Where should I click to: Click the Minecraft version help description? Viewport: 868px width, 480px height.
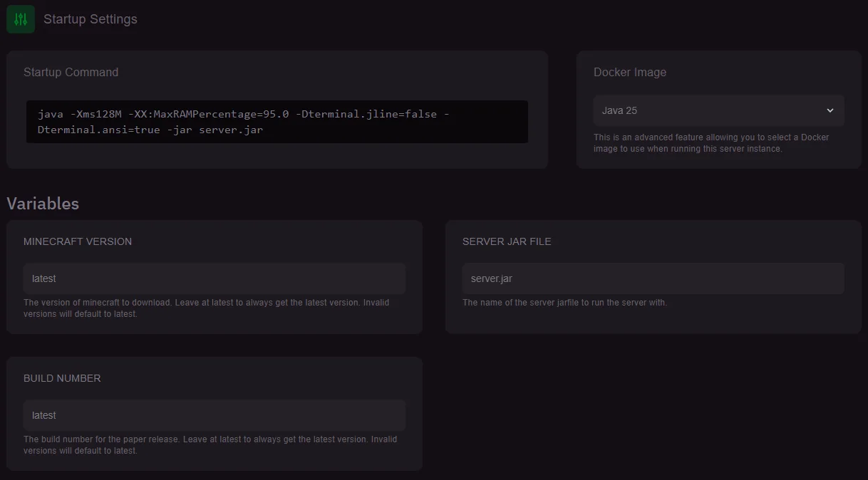[x=207, y=308]
